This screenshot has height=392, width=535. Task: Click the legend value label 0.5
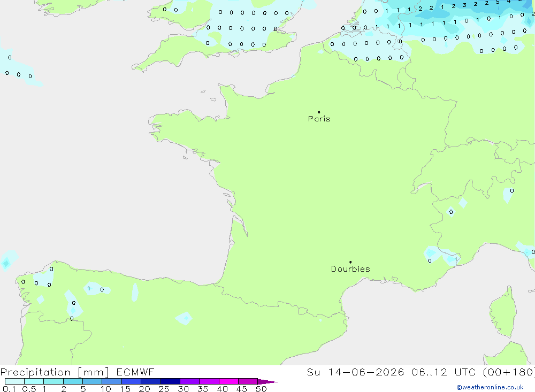click(x=29, y=389)
